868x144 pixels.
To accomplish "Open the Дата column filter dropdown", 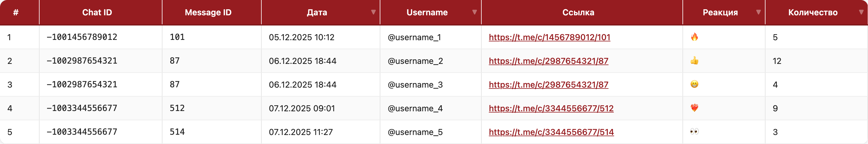I will pyautogui.click(x=373, y=12).
